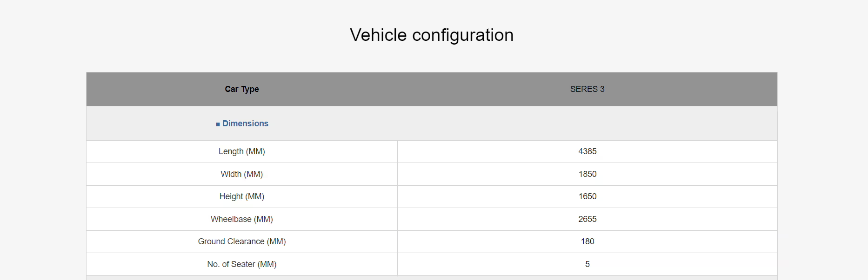Viewport: 868px width, 280px height.
Task: Click the 180 ground clearance value
Action: (587, 241)
